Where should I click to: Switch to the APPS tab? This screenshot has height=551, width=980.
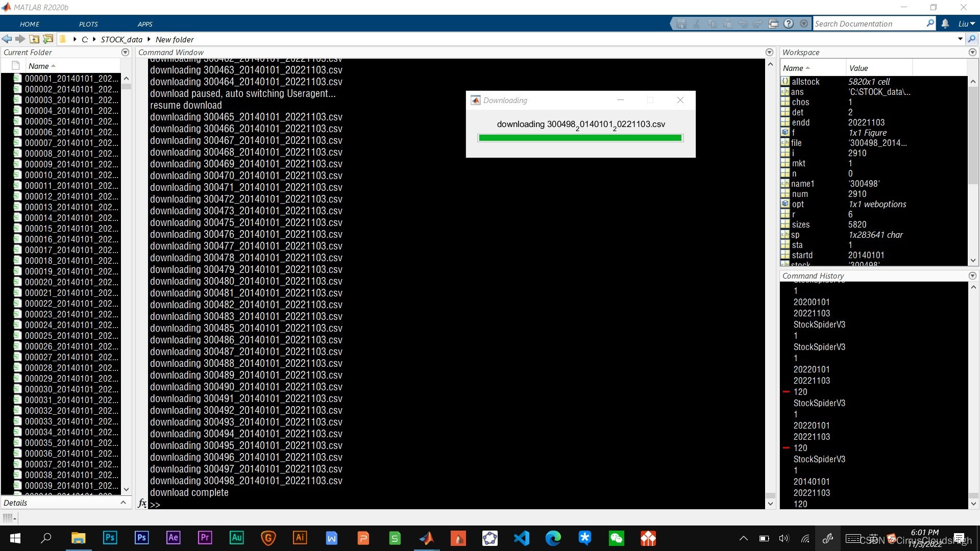[145, 24]
